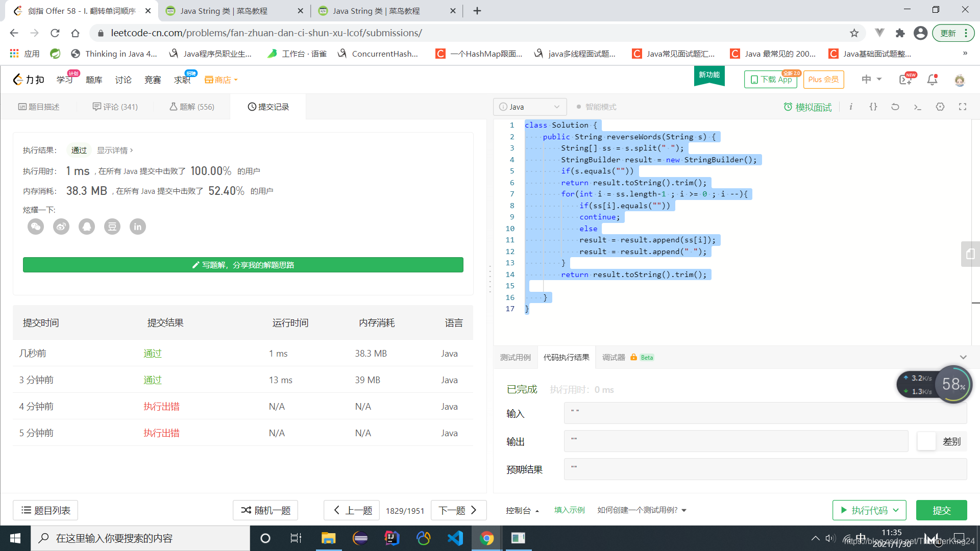Reset code to default template icon
The image size is (980, 551).
point(895,107)
